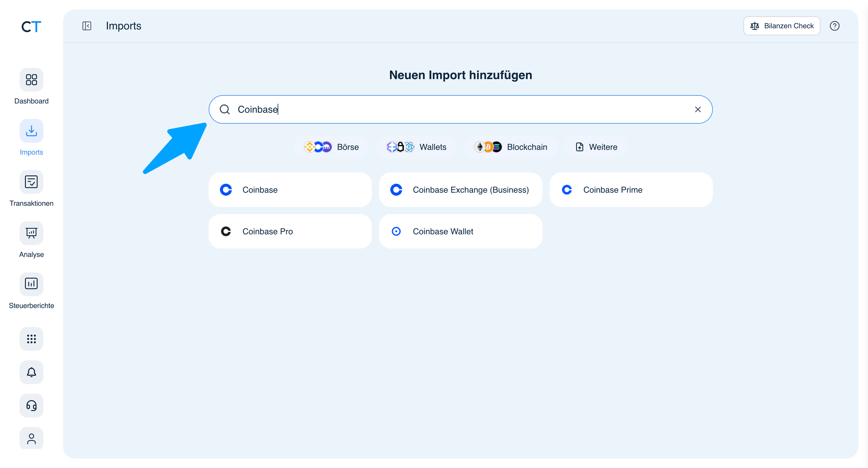The height and width of the screenshot is (468, 868).
Task: Select the Coinbase Wallet card
Action: (461, 232)
